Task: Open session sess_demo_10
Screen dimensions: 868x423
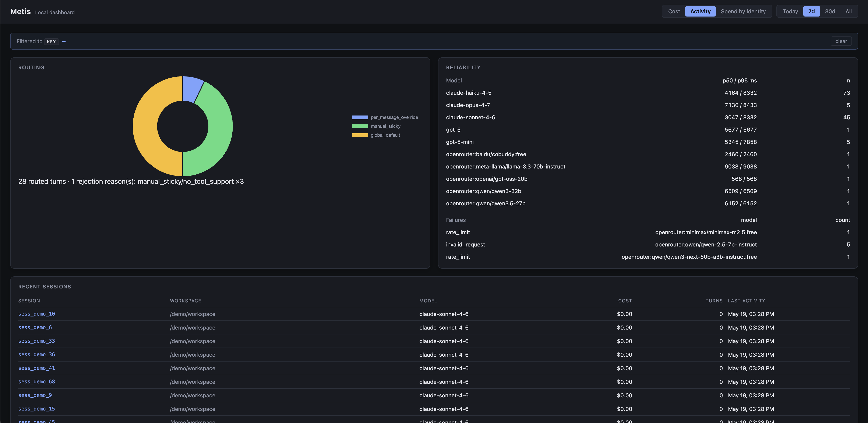Action: coord(36,314)
